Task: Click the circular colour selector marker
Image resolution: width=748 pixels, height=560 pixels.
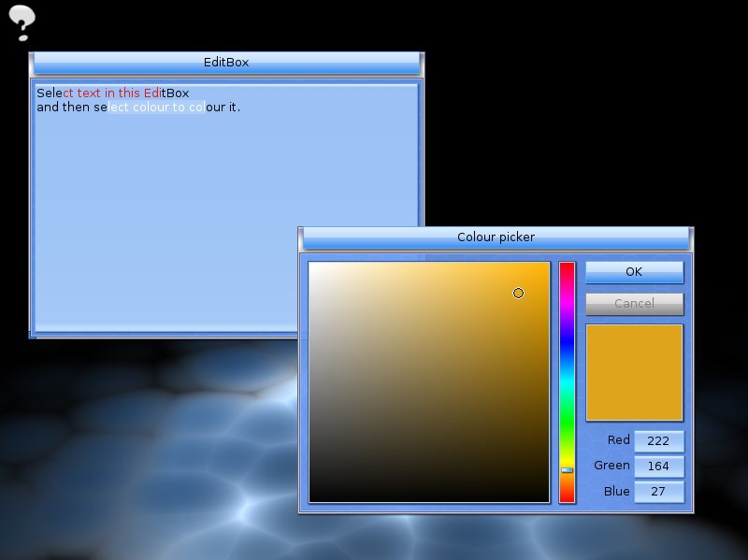Action: pos(519,294)
